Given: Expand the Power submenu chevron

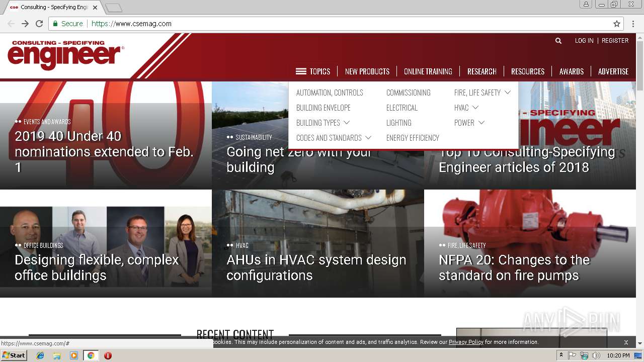Looking at the screenshot, I should click(481, 123).
